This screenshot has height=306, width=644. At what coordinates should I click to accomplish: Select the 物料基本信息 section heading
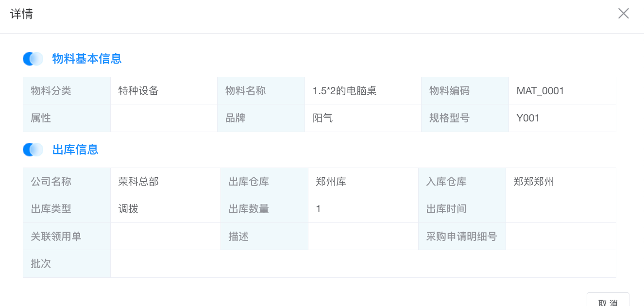point(87,59)
